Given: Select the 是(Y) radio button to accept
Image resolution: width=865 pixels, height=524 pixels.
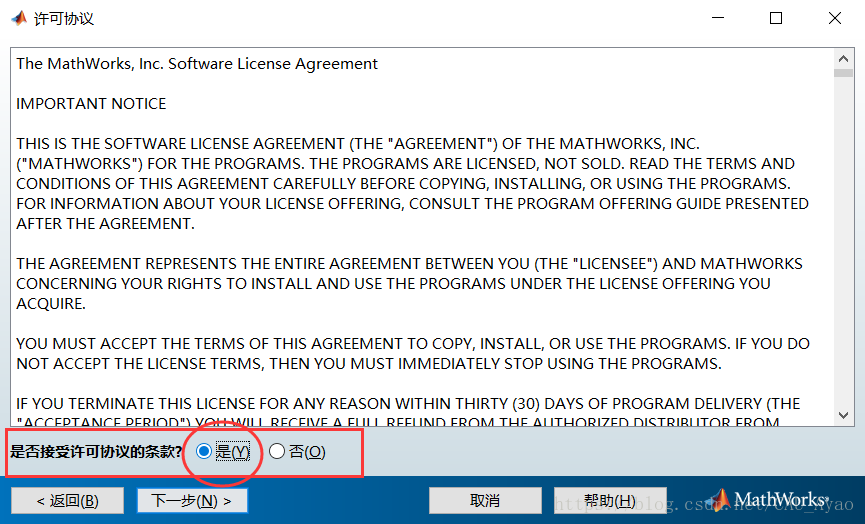Looking at the screenshot, I should point(204,451).
